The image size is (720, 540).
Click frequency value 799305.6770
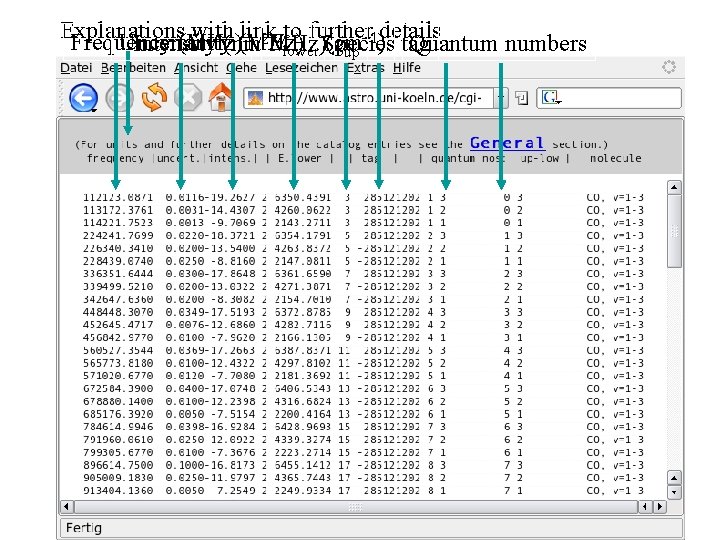point(118,453)
